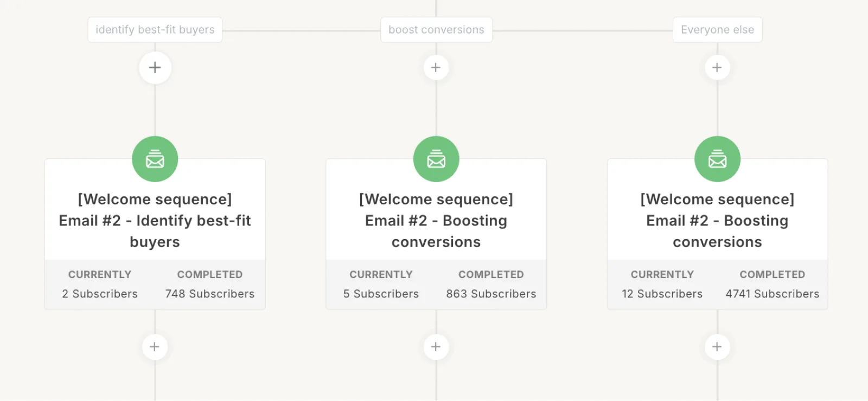This screenshot has height=401, width=868.
Task: Select the Boosting conversions title in the Everyone else branch
Action: (717, 221)
